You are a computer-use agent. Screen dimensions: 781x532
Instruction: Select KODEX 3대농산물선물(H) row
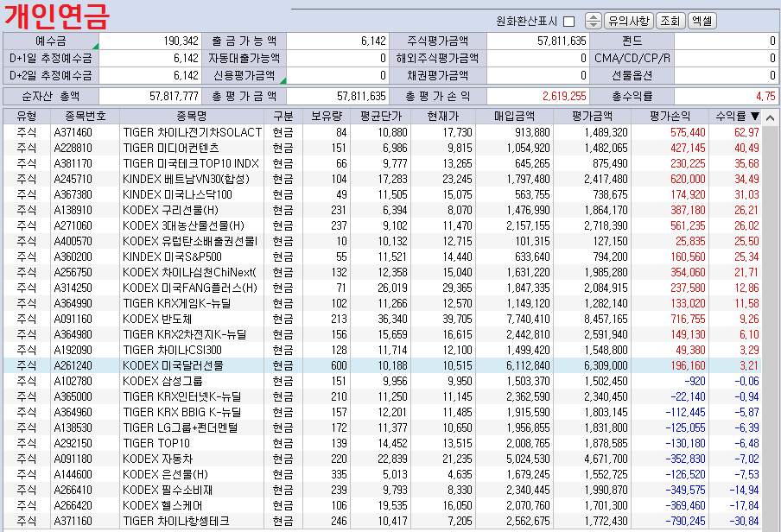(x=383, y=225)
